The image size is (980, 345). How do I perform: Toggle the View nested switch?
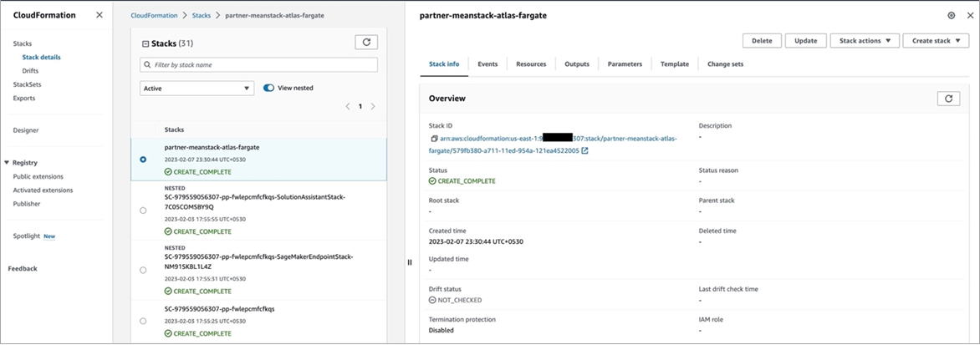[268, 88]
